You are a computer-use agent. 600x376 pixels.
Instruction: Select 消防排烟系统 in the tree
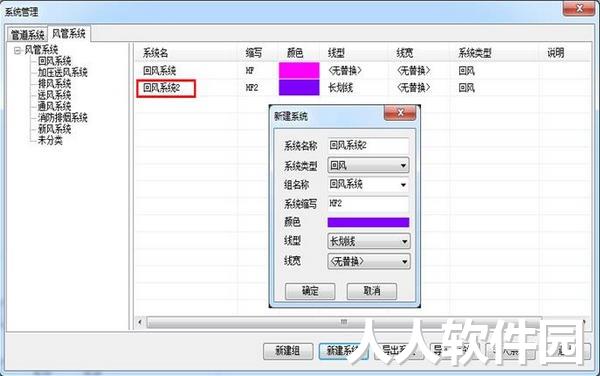click(62, 117)
